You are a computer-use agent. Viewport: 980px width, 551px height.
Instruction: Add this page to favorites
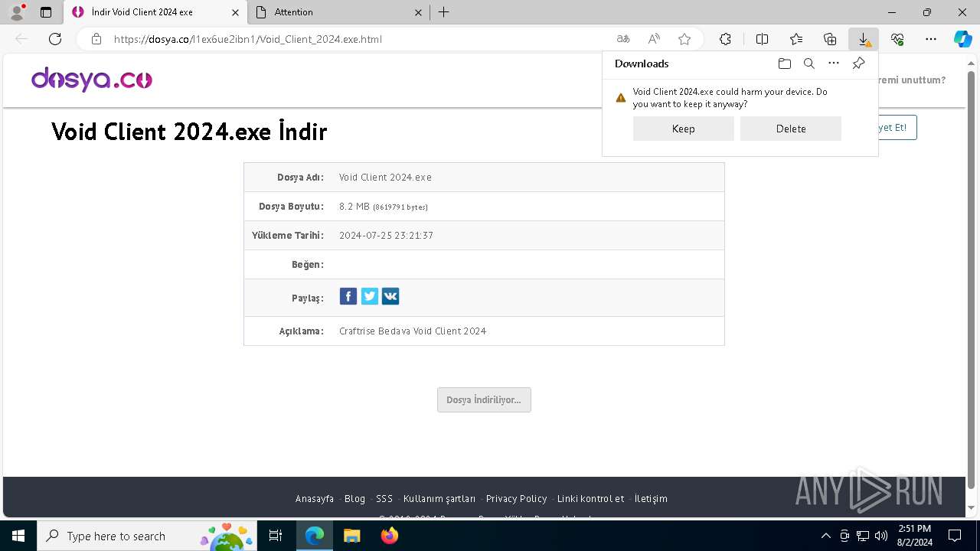(684, 39)
